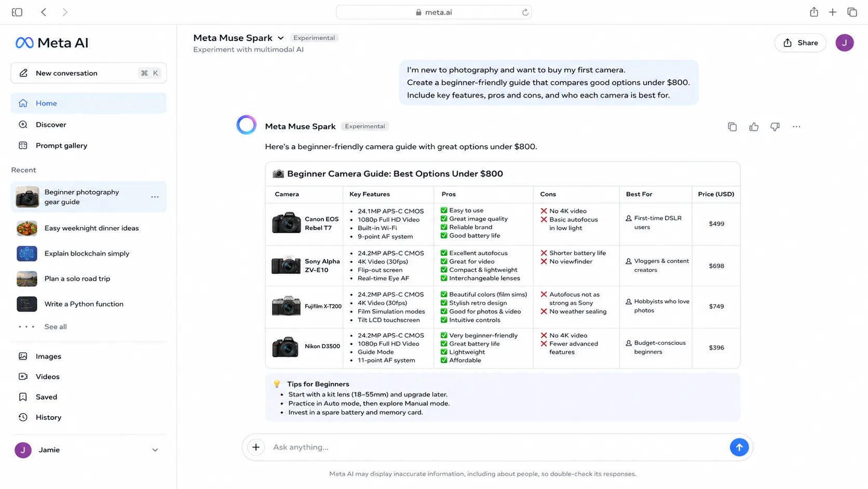This screenshot has height=489, width=868.
Task: Click the $749 price cell
Action: pos(716,307)
